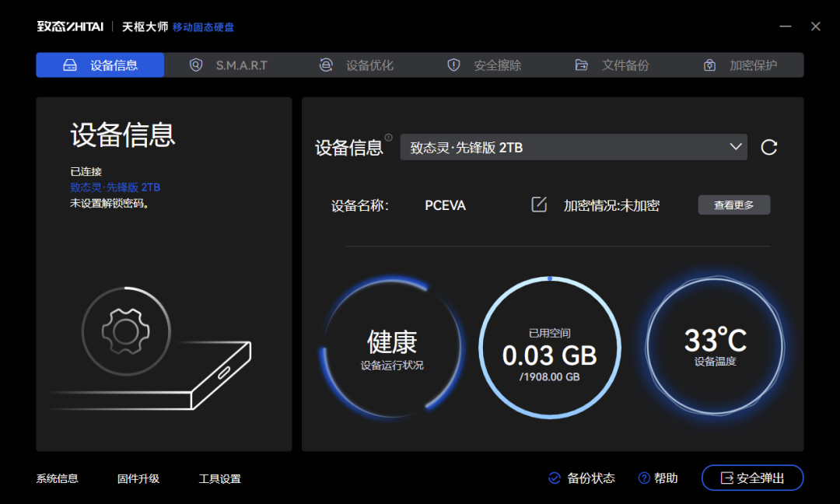Open 固件升级 at the bottom
840x504 pixels.
click(x=138, y=479)
